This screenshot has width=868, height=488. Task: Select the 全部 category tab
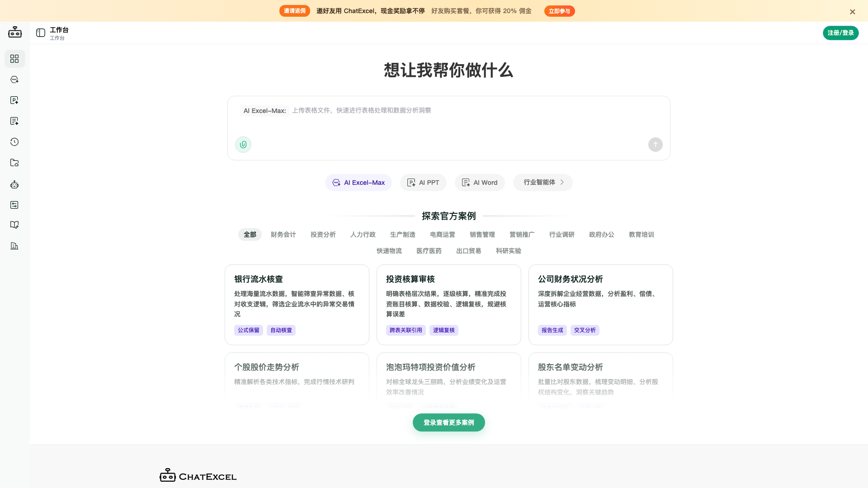pyautogui.click(x=250, y=235)
